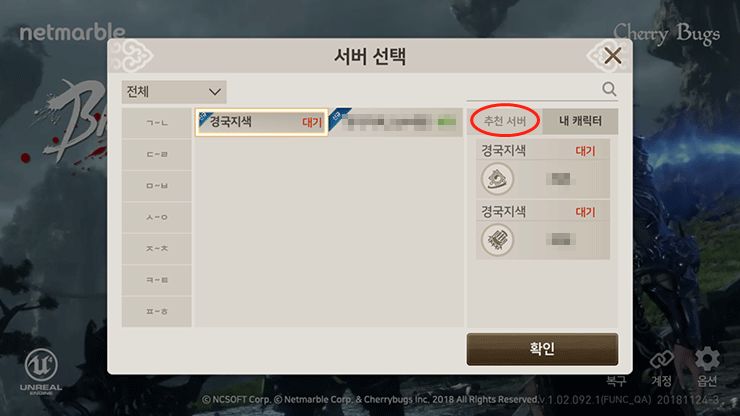This screenshot has height=416, width=740.
Task: Click the Unreal Engine logo
Action: [x=41, y=371]
